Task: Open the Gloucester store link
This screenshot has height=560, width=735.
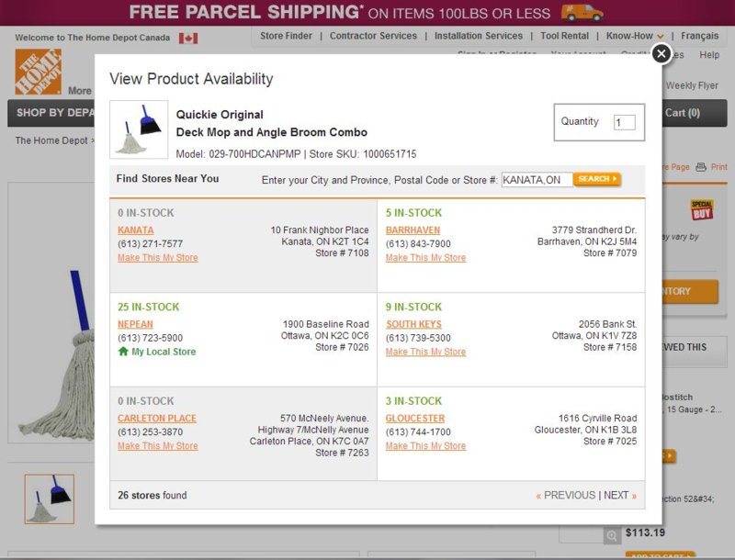Action: pos(415,419)
